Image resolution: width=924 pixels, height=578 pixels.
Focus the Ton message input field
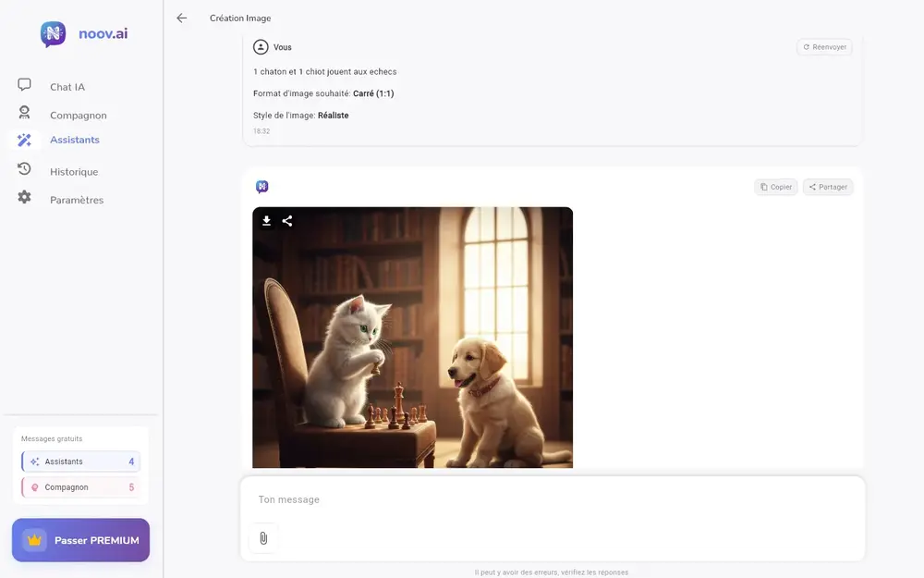click(x=553, y=499)
